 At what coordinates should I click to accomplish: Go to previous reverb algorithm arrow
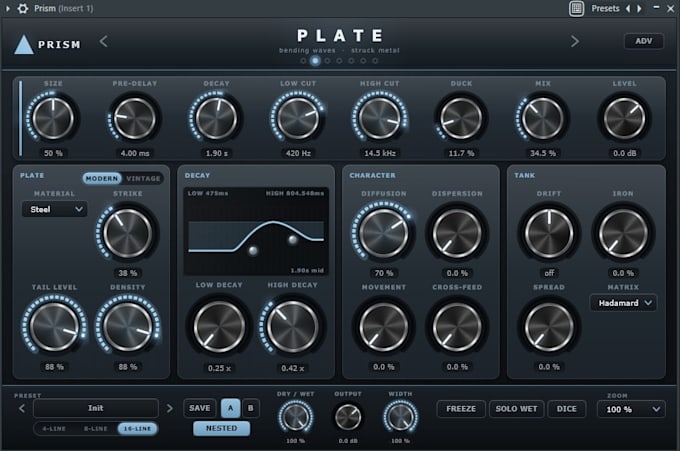(103, 42)
